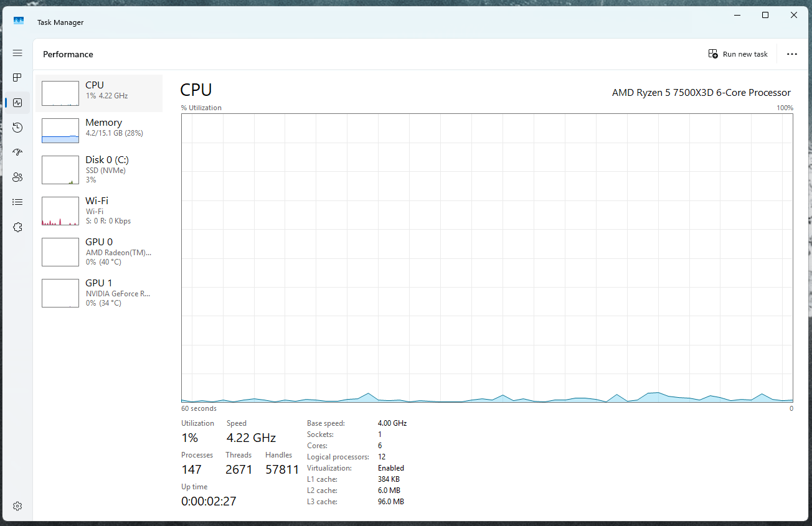Open the Users page icon
812x526 pixels.
pos(17,177)
